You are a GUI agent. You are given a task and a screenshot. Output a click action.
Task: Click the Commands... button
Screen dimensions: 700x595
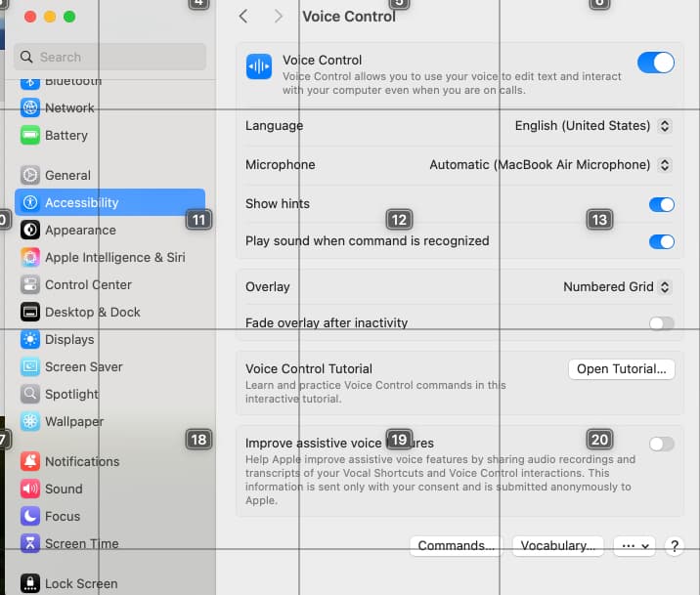pos(457,546)
